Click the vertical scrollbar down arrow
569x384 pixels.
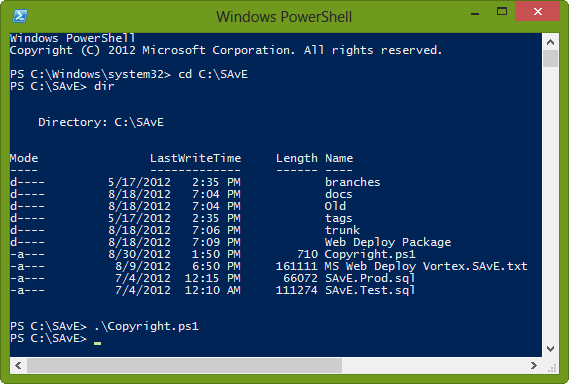pos(550,349)
